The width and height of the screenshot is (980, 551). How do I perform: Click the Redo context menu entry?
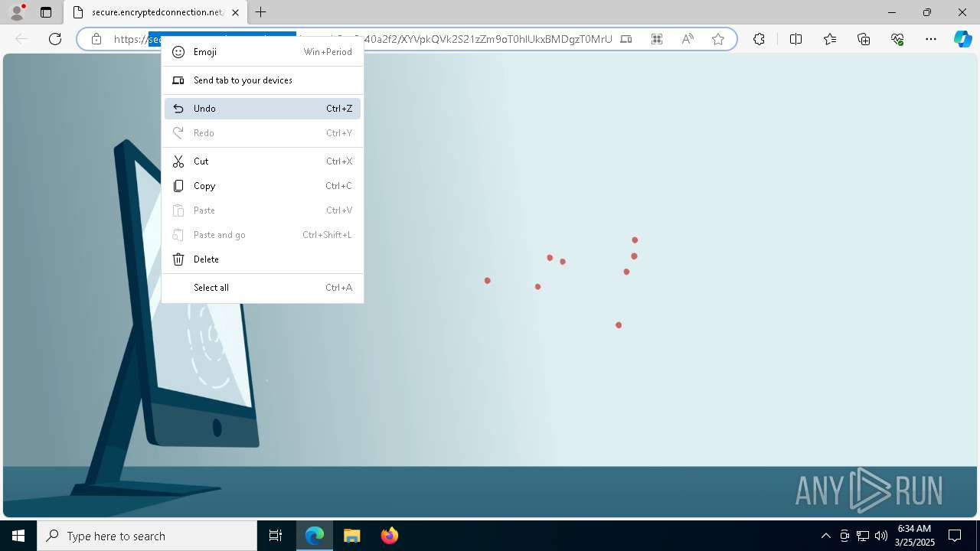click(263, 133)
